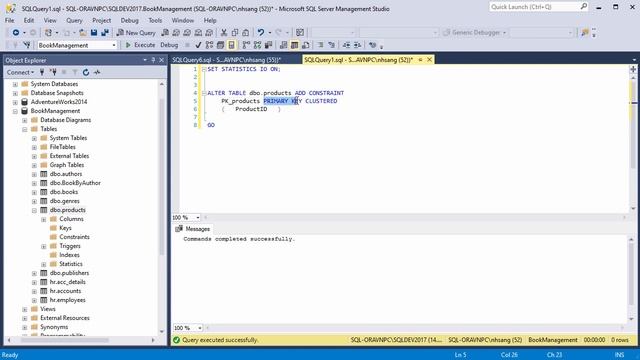The image size is (640, 360).
Task: Select the Indexes folder under dbo.products
Action: pos(69,255)
